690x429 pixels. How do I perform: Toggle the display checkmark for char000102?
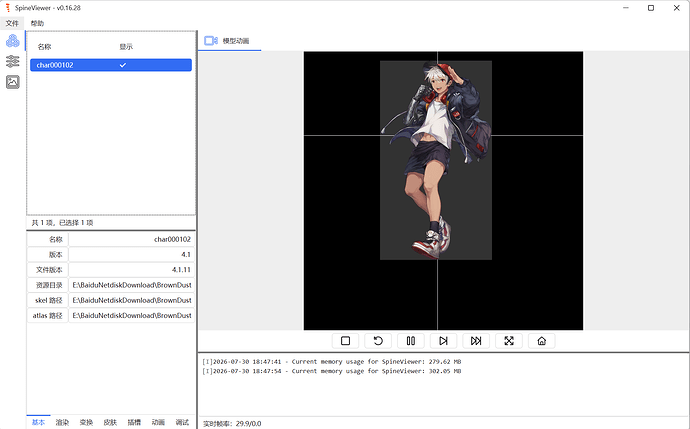(123, 65)
